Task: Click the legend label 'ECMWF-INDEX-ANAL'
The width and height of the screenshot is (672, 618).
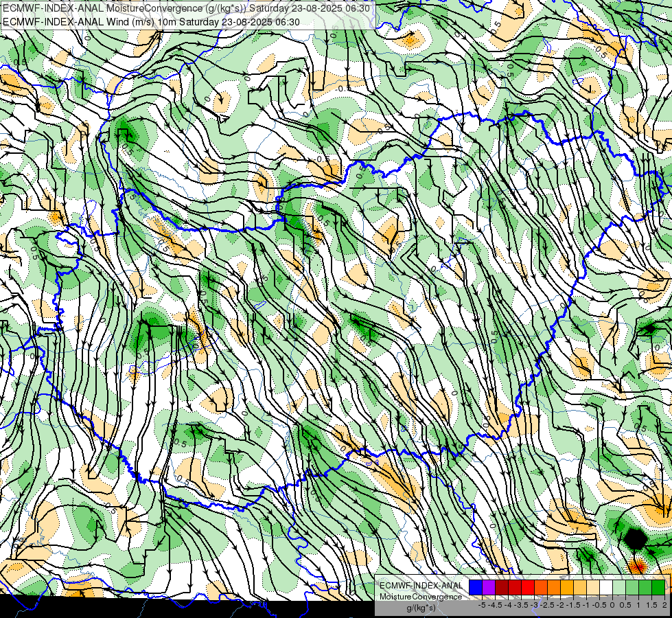Action: [421, 586]
